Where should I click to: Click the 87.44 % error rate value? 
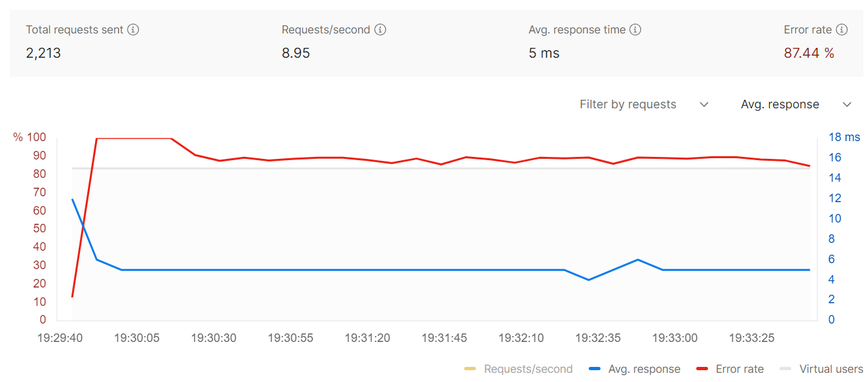[x=809, y=53]
